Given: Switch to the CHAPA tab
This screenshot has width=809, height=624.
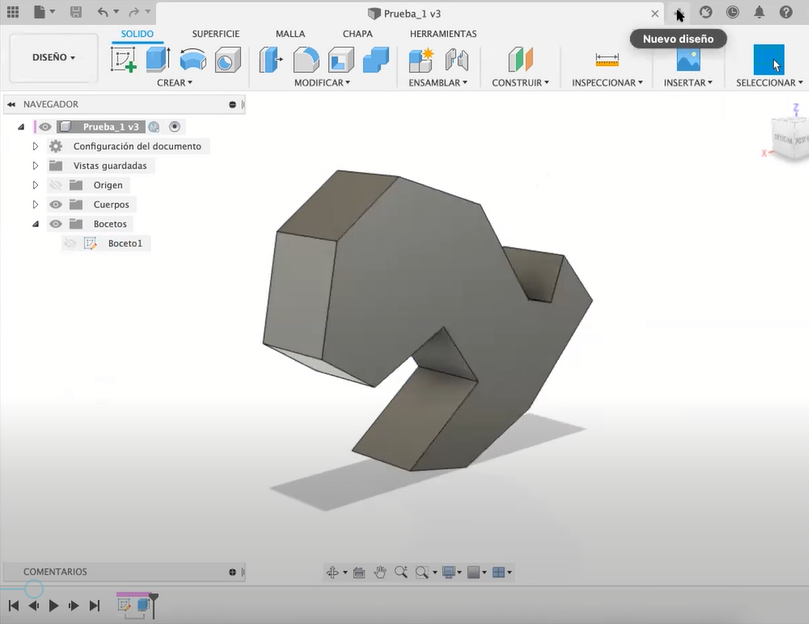Looking at the screenshot, I should (x=358, y=34).
